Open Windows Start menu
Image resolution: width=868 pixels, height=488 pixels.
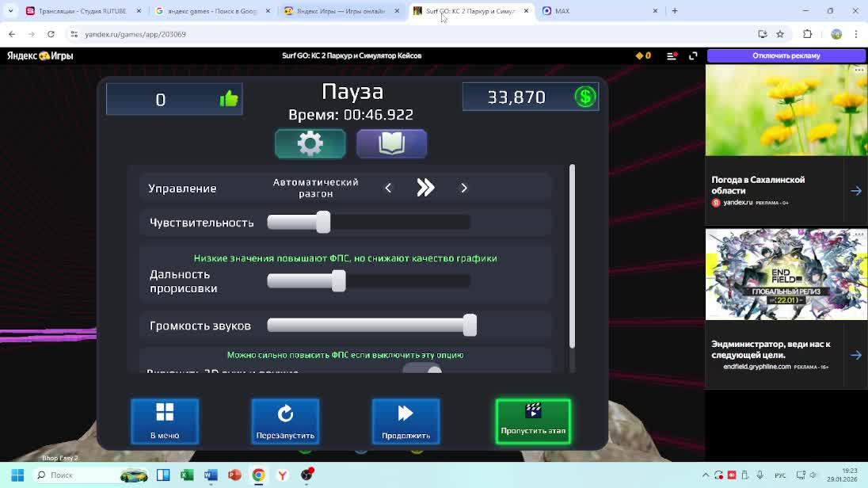pyautogui.click(x=17, y=475)
